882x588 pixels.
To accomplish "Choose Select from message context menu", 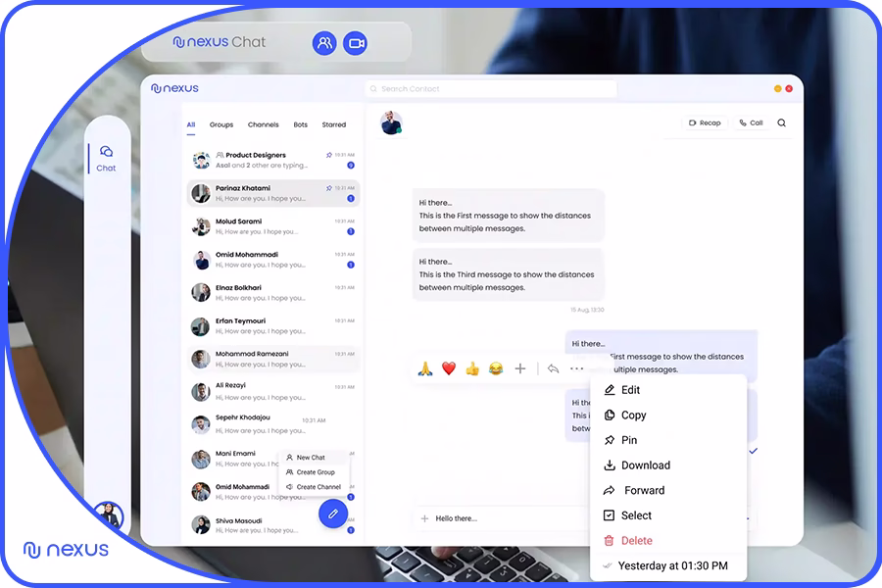I will (x=635, y=515).
